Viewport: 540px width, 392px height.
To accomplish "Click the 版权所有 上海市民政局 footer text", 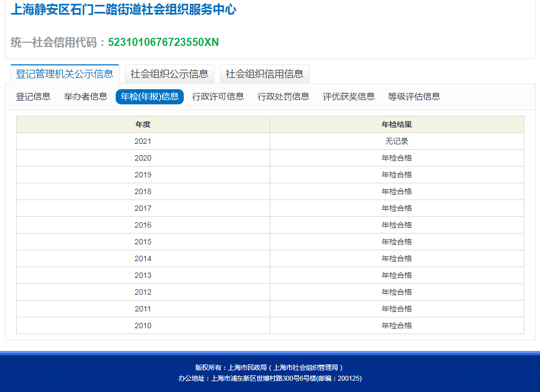I will (x=269, y=367).
